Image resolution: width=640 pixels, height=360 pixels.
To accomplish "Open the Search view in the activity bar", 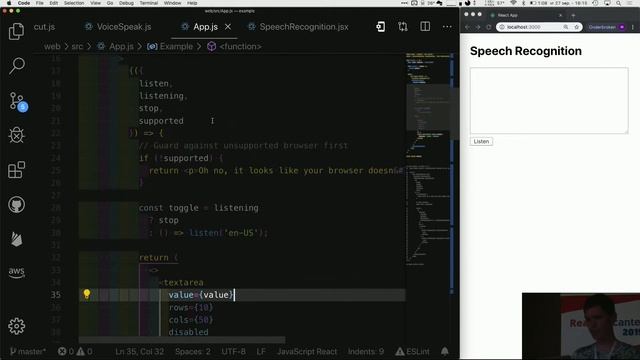I will [17, 66].
